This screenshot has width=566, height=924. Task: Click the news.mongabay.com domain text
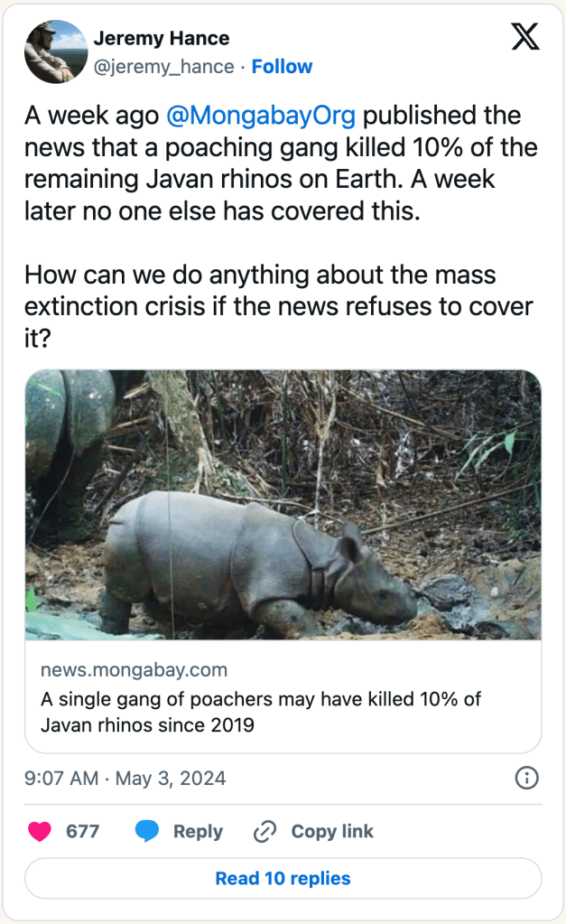(x=134, y=670)
